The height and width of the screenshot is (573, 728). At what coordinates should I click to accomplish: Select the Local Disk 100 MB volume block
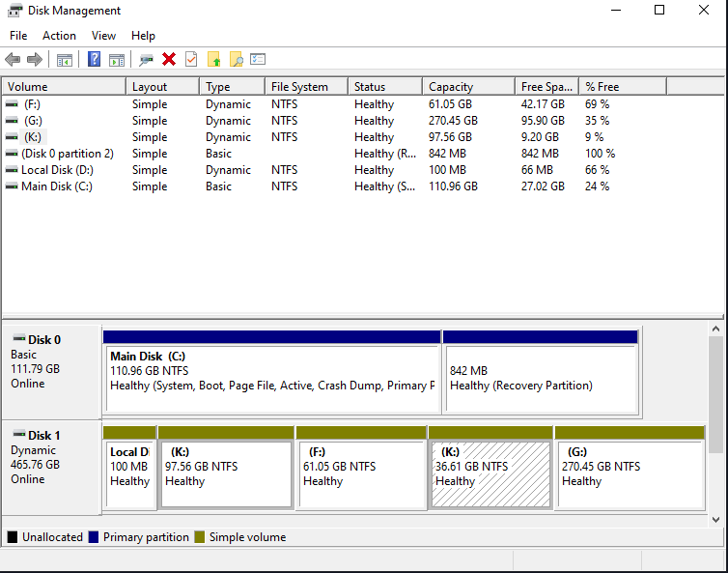[x=129, y=468]
